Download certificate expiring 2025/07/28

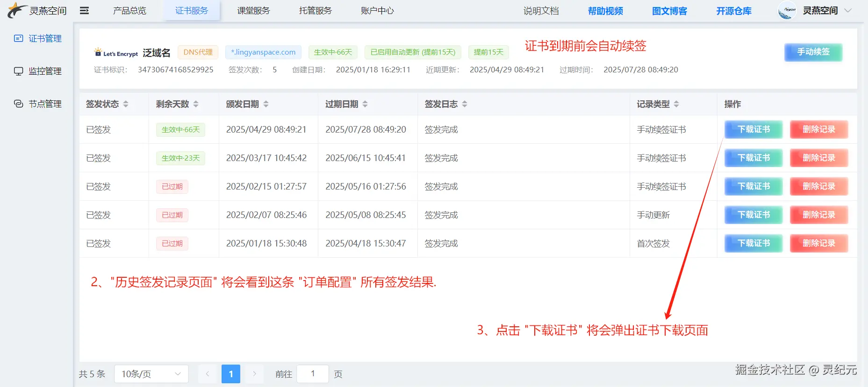(753, 129)
